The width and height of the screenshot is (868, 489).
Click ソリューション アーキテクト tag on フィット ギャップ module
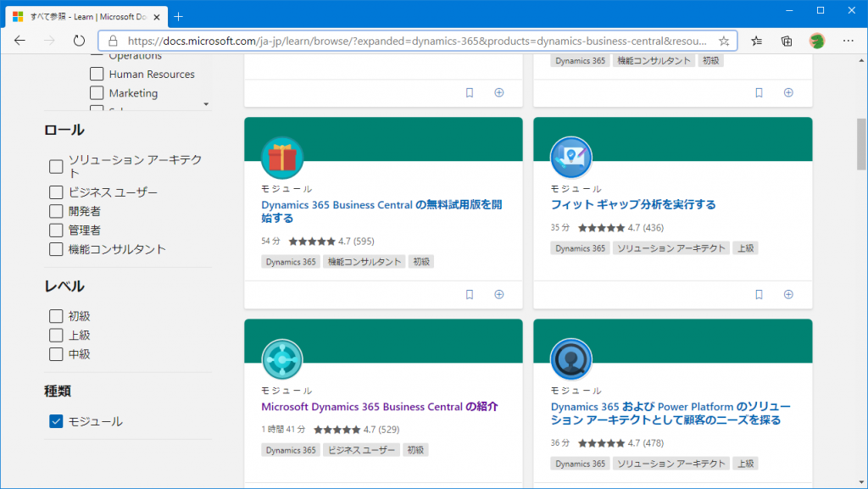(x=671, y=248)
